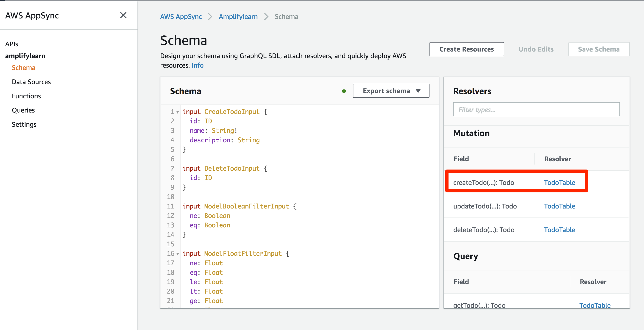Click CreateTodoInput in the schema editor

pyautogui.click(x=232, y=112)
